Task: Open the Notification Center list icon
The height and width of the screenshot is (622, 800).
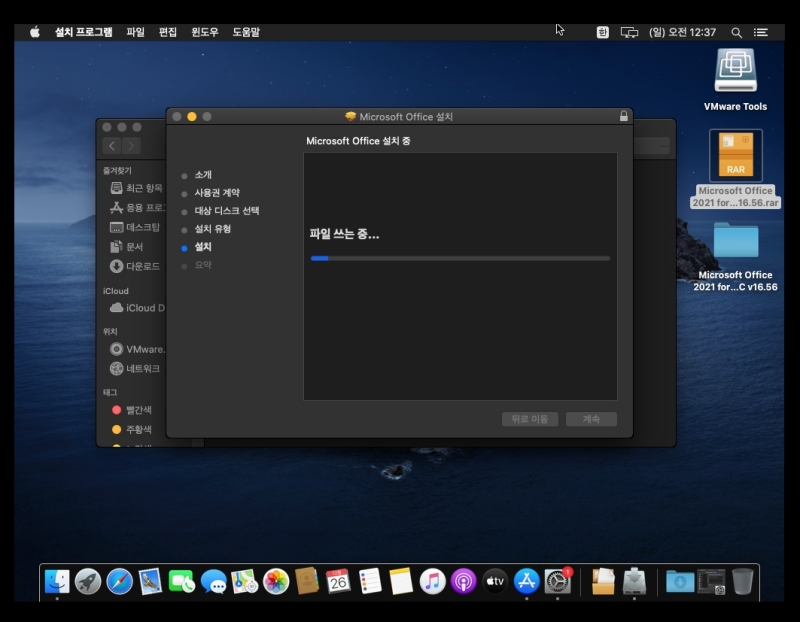Action: tap(761, 32)
